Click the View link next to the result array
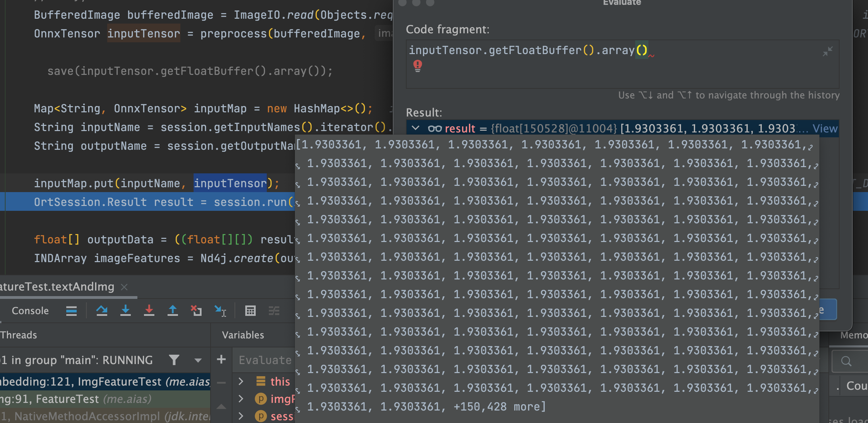 coord(826,129)
